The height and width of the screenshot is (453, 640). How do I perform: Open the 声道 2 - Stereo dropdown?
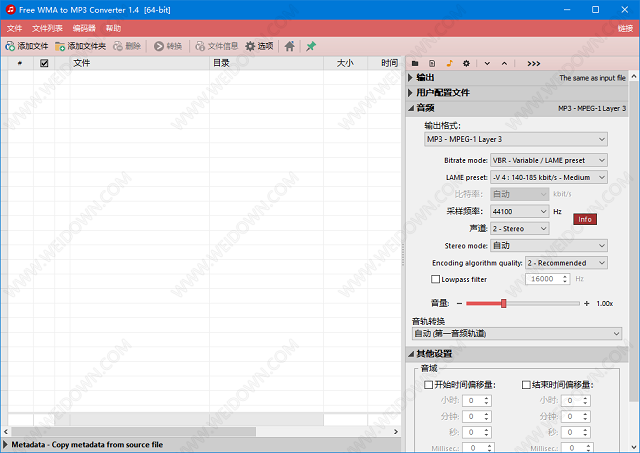click(x=520, y=229)
